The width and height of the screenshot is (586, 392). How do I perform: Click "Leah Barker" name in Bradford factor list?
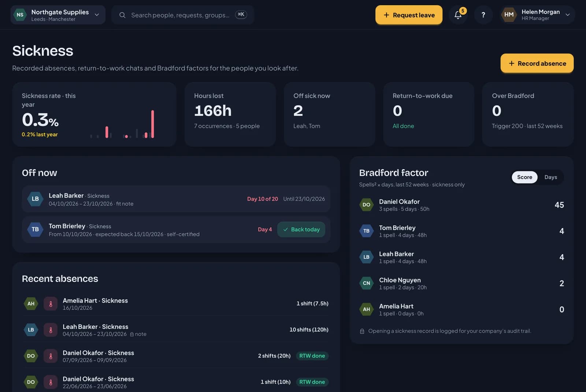click(396, 254)
